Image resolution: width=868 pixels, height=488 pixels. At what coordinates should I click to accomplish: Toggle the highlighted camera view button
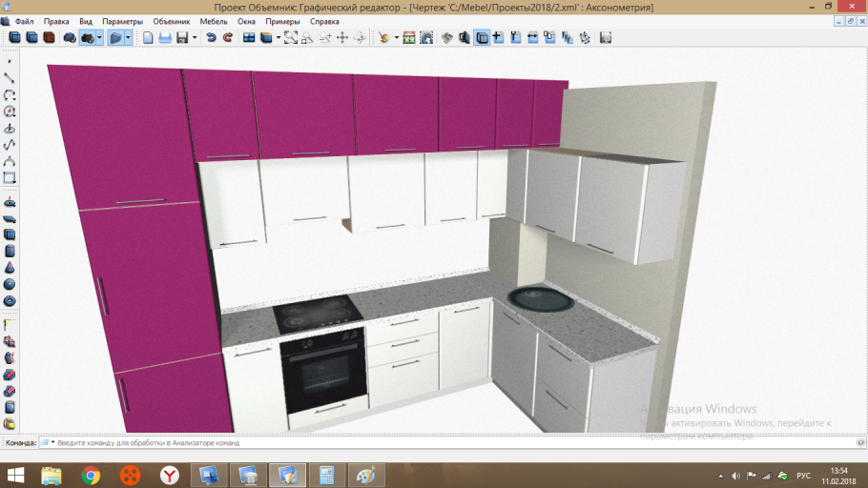tap(89, 38)
